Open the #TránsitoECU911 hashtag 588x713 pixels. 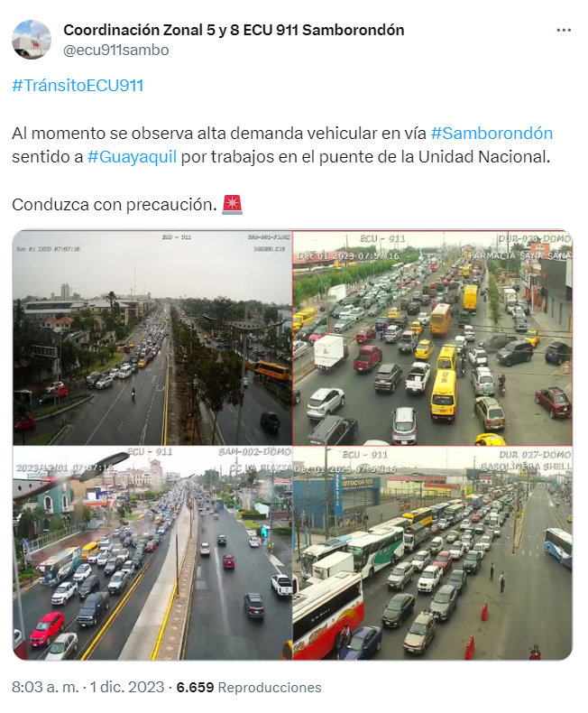(x=78, y=86)
